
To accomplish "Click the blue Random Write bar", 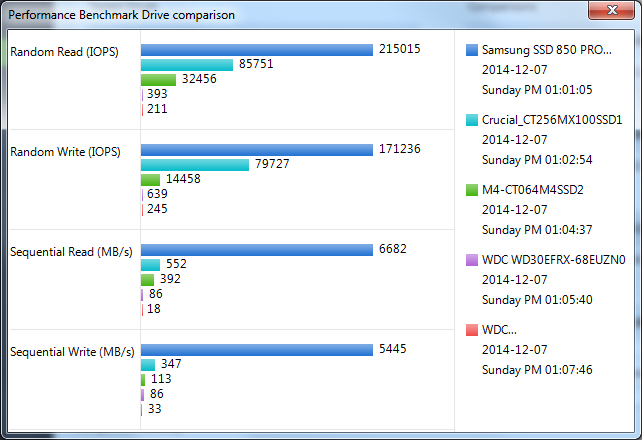I will tap(257, 150).
